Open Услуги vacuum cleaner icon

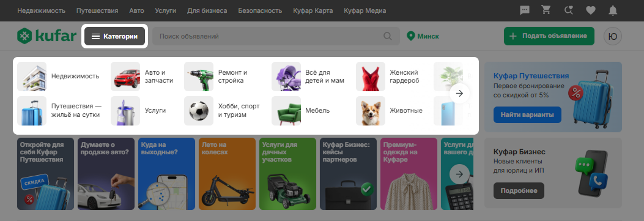click(125, 110)
